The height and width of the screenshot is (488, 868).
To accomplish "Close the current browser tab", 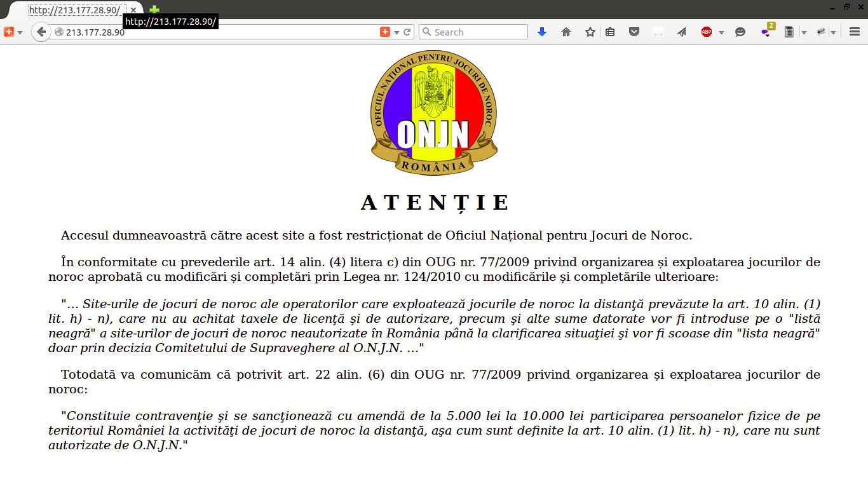I will [x=133, y=10].
